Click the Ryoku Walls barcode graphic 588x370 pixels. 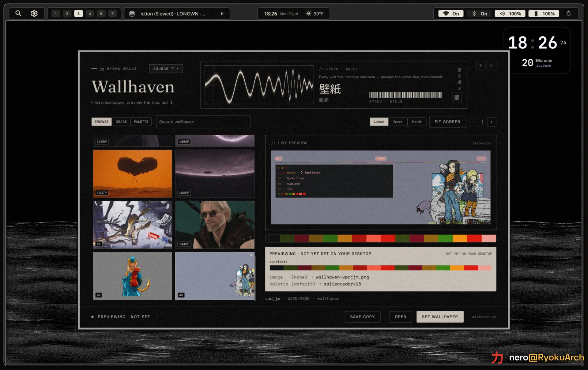406,95
